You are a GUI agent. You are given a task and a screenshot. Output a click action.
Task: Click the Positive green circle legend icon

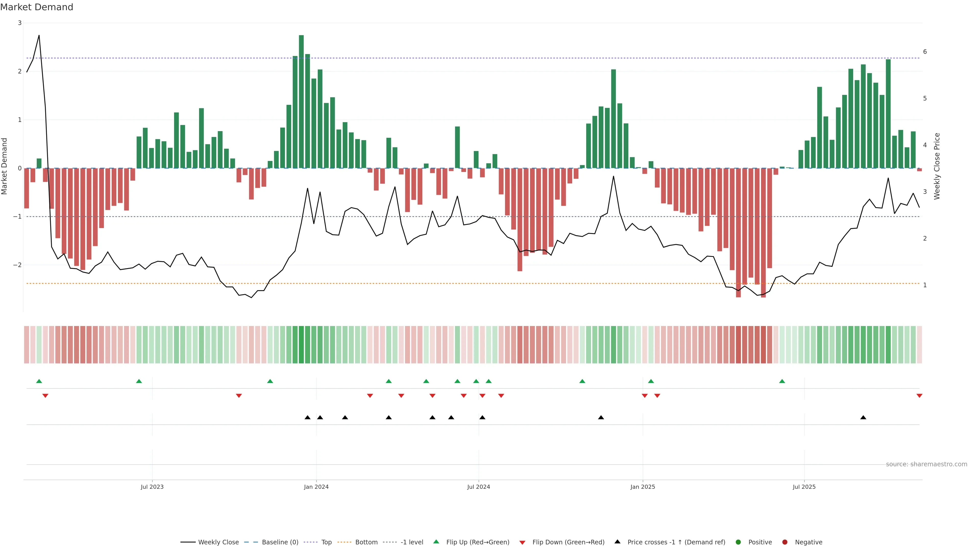click(x=738, y=542)
